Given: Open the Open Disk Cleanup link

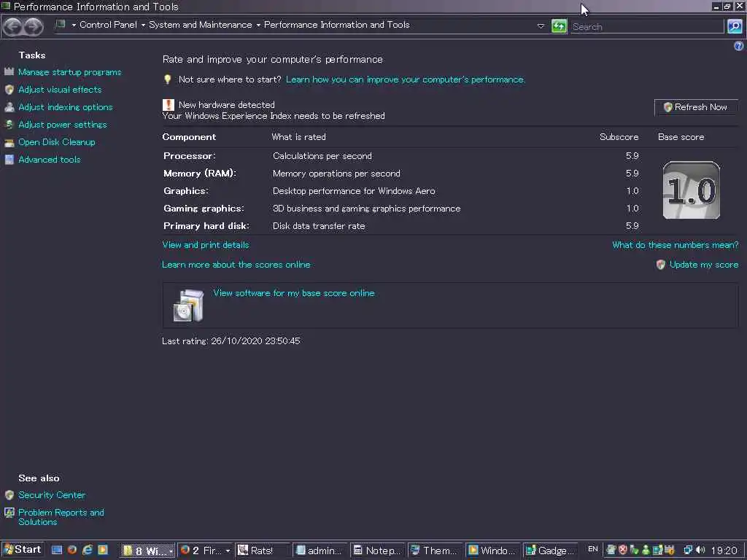Looking at the screenshot, I should coord(57,142).
